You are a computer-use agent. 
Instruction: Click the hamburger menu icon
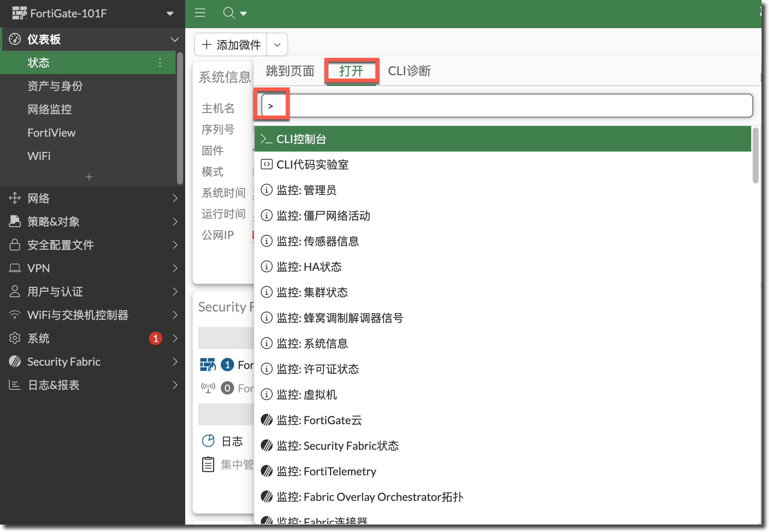(200, 13)
